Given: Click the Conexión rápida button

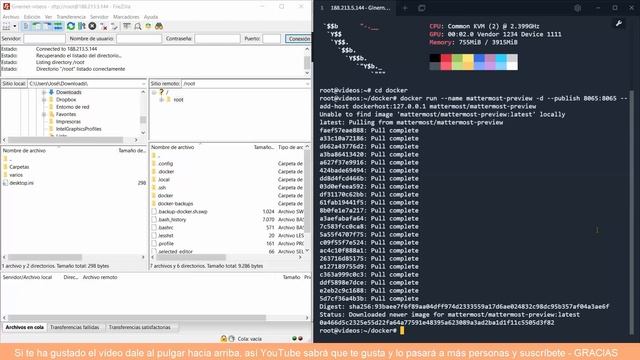Looking at the screenshot, I should point(298,39).
